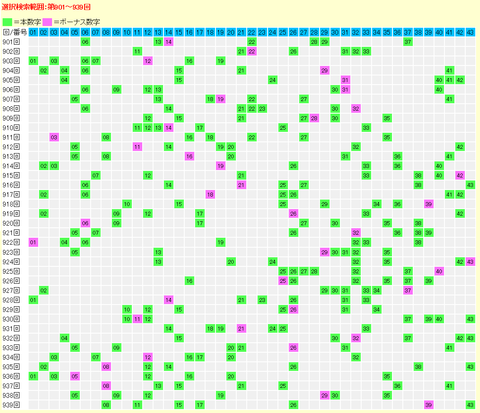Select blue column header 07
The image size is (480, 413).
point(96,32)
